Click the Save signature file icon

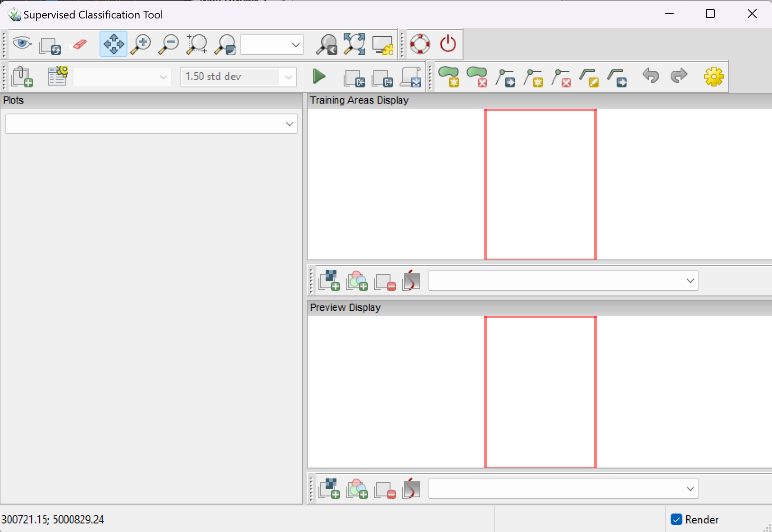click(411, 77)
